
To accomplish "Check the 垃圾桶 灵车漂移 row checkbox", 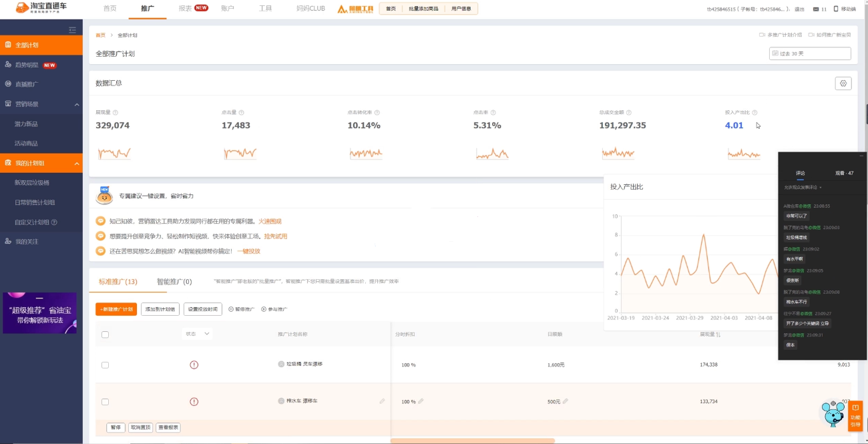I will [105, 365].
